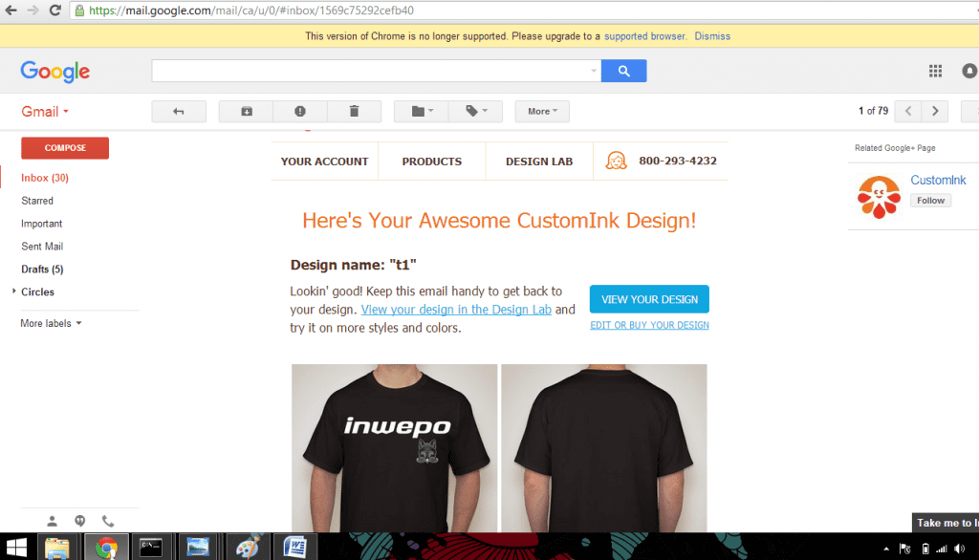This screenshot has width=979, height=560.
Task: Open the Gmail dropdown menu
Action: (x=45, y=111)
